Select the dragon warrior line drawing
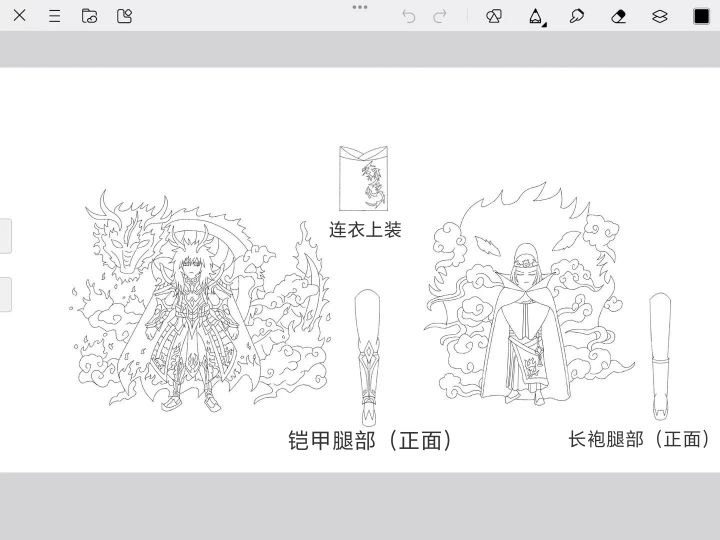 click(x=201, y=301)
